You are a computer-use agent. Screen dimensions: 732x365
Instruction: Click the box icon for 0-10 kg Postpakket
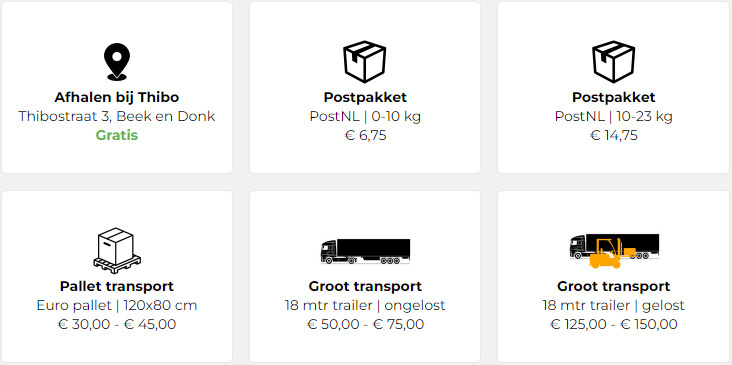(365, 62)
